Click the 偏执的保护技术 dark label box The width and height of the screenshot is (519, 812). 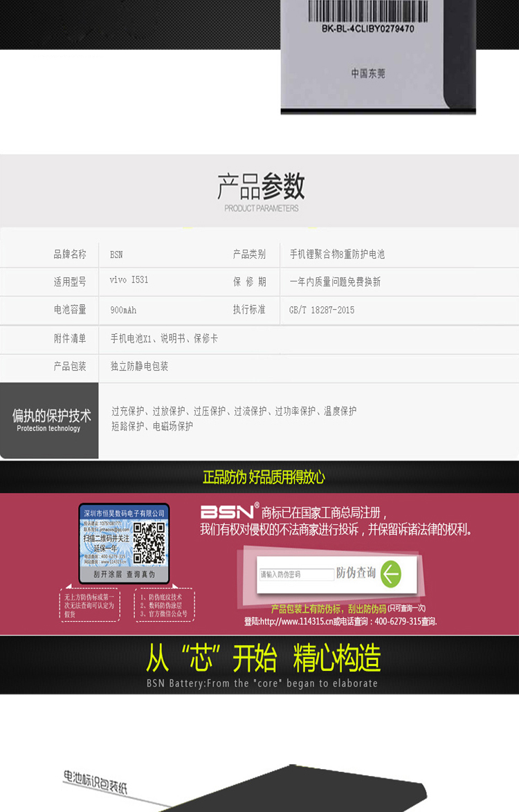click(x=49, y=420)
